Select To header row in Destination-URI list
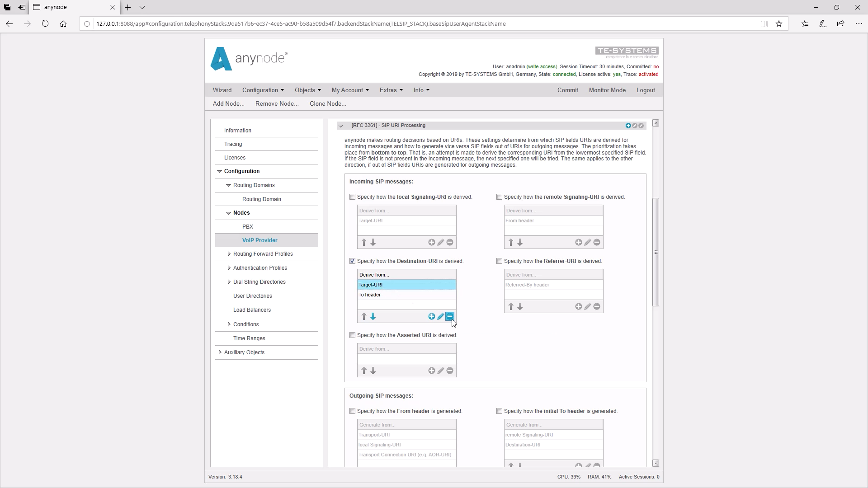868x488 pixels. pos(406,295)
